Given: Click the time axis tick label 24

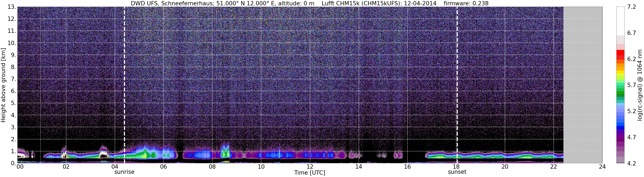Looking at the screenshot, I should coord(602,167).
